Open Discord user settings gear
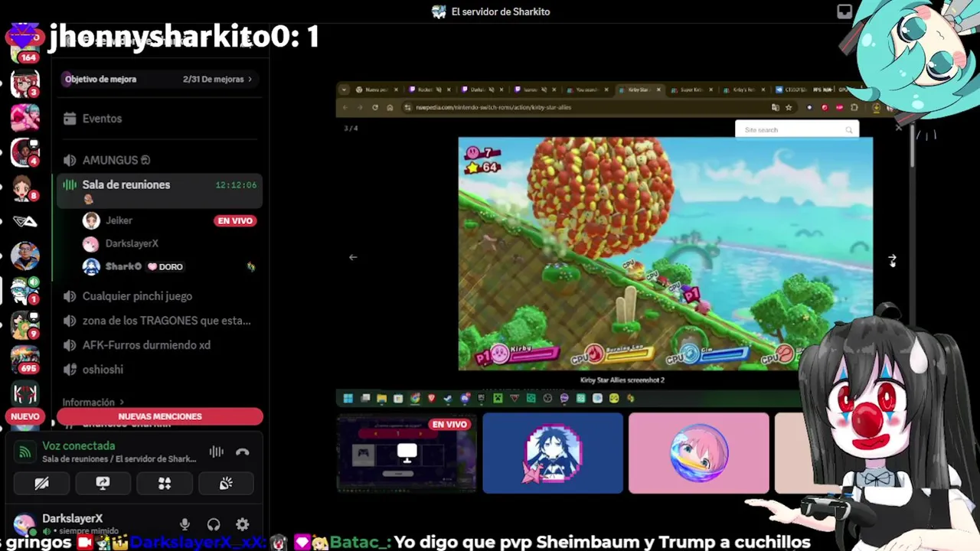The width and height of the screenshot is (980, 551). [242, 524]
